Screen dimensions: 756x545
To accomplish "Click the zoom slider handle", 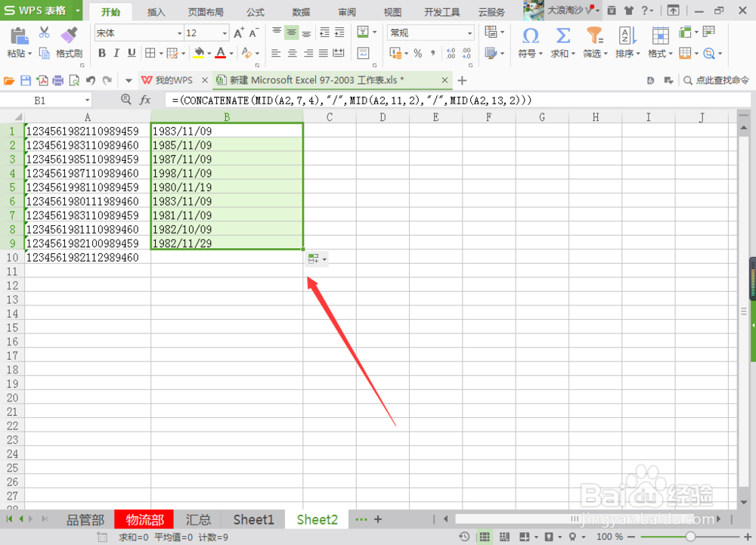I will 690,537.
